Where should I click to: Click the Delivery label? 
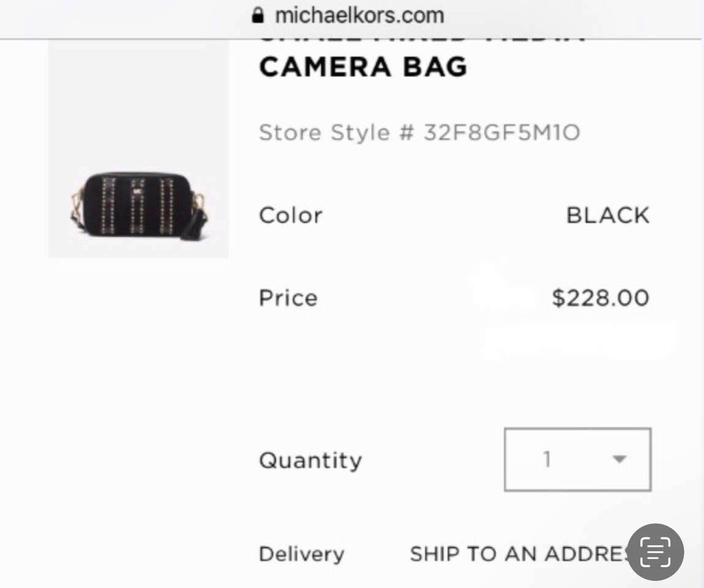pyautogui.click(x=301, y=554)
